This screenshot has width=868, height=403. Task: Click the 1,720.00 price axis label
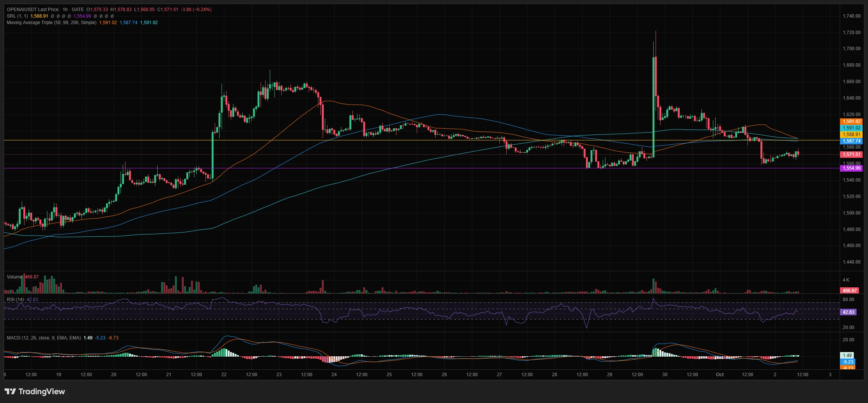(x=852, y=33)
